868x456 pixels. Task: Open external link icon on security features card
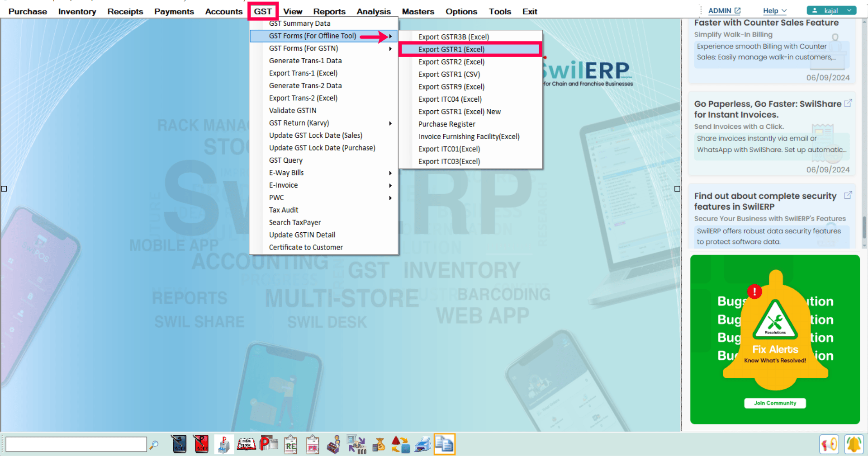coord(848,195)
